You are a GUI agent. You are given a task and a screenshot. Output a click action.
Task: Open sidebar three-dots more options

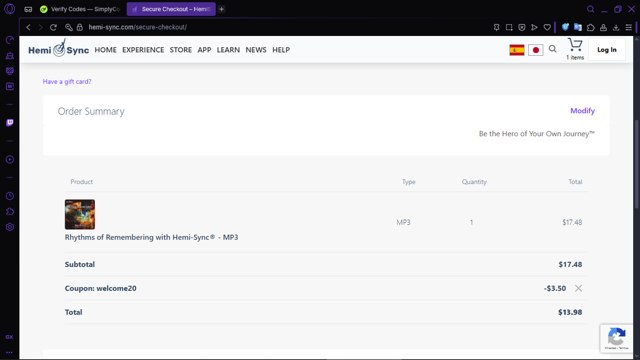(x=10, y=352)
